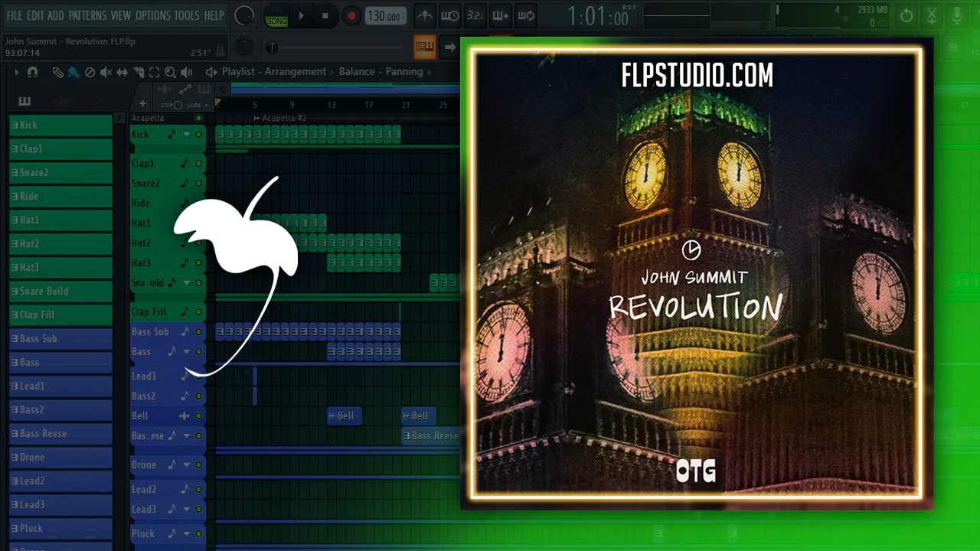Mute the Drone playlist track
980x551 pixels.
click(x=199, y=465)
